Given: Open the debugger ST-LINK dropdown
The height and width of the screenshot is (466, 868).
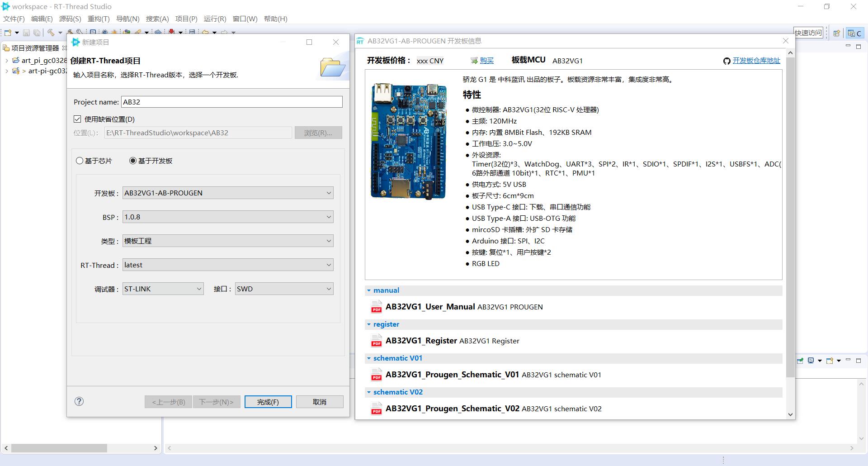Looking at the screenshot, I should [x=163, y=289].
